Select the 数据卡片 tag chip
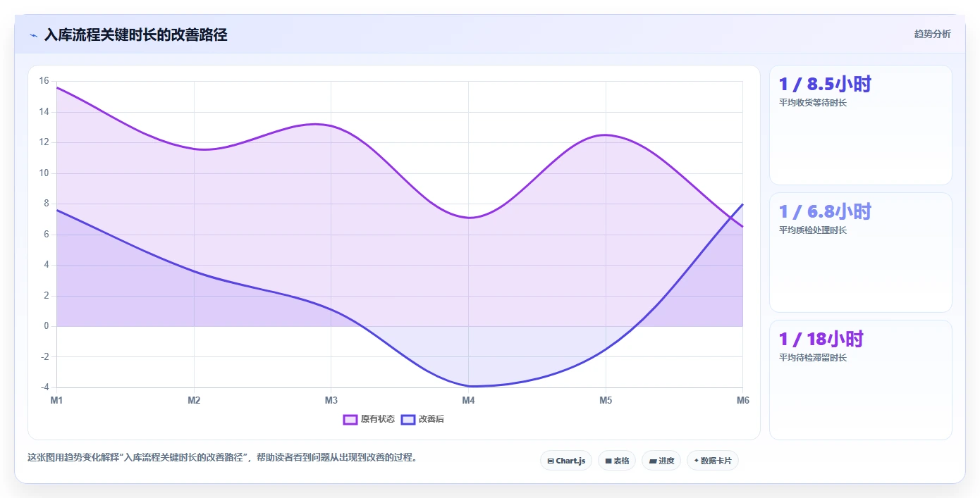The image size is (980, 498). click(713, 461)
